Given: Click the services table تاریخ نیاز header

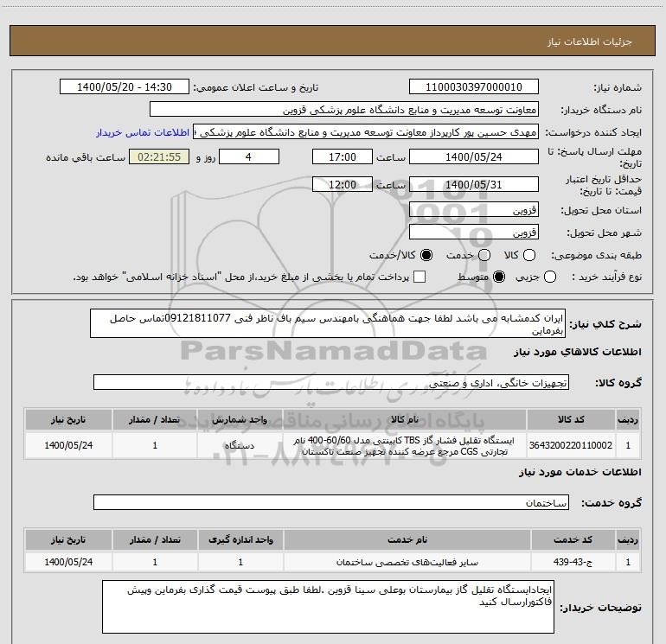Looking at the screenshot, I should click(x=68, y=539).
